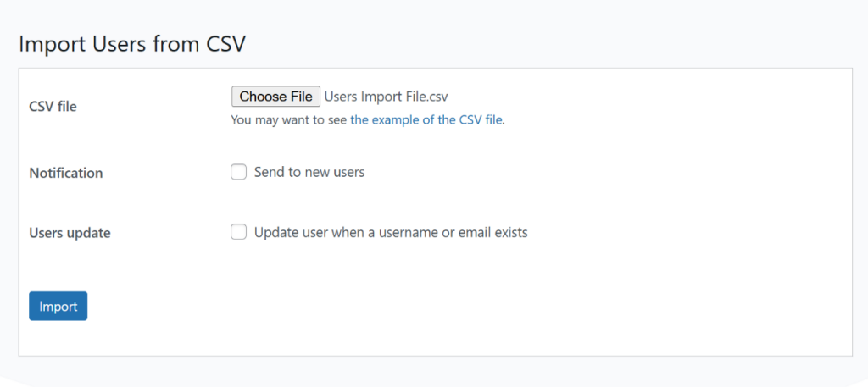The image size is (868, 387).
Task: Click the 'CSV file' row label
Action: point(53,107)
